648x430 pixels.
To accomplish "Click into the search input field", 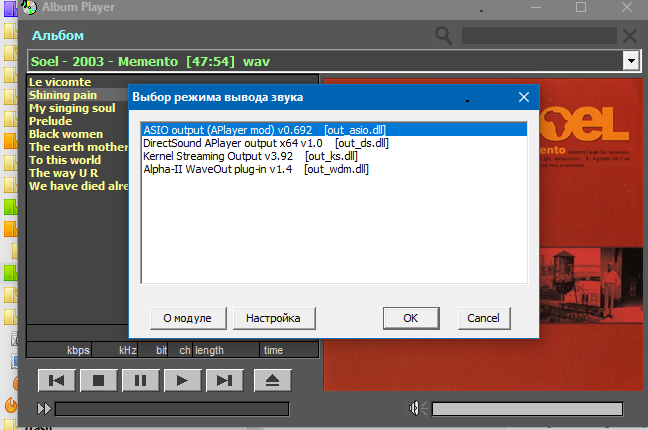I will coord(539,36).
